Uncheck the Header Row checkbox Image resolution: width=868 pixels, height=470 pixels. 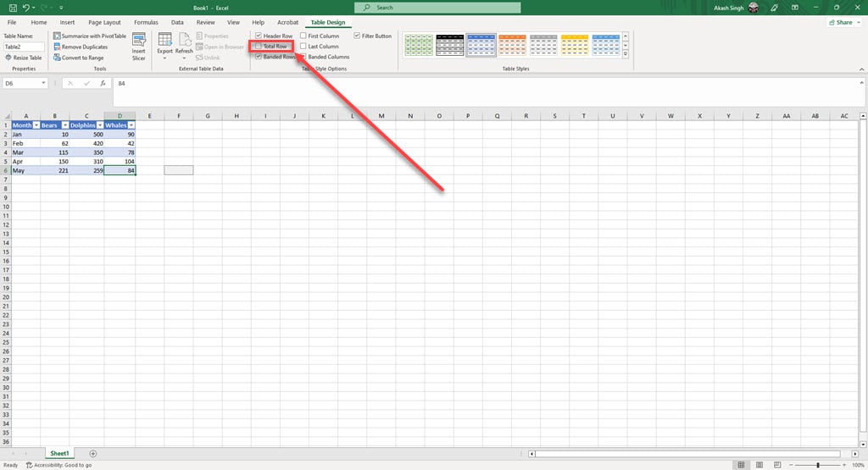coord(259,36)
